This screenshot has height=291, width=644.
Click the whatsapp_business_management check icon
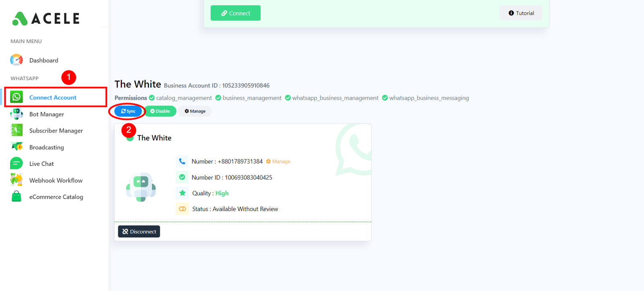[x=288, y=98]
